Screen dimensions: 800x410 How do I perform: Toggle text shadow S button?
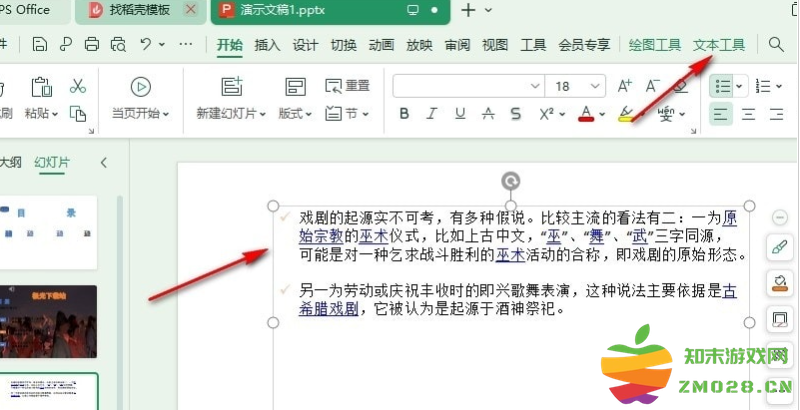[x=516, y=114]
